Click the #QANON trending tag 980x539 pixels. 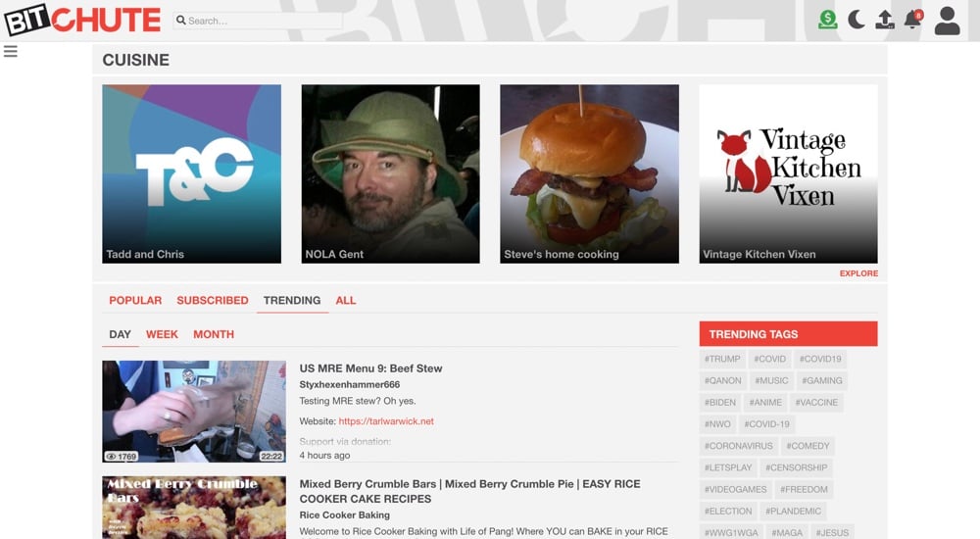tap(723, 381)
